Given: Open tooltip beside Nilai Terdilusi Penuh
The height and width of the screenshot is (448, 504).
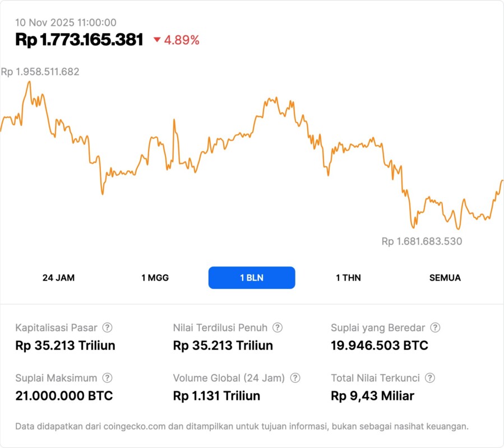Looking at the screenshot, I should pos(276,328).
